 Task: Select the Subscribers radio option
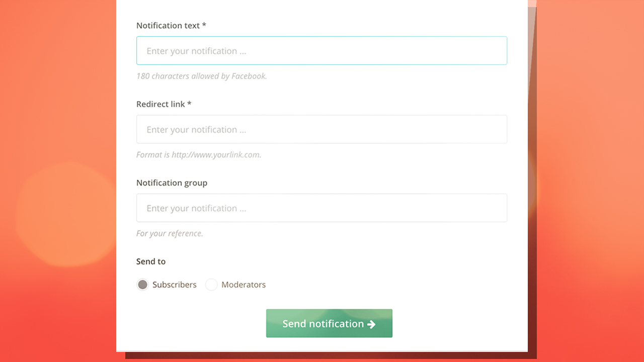tap(143, 285)
